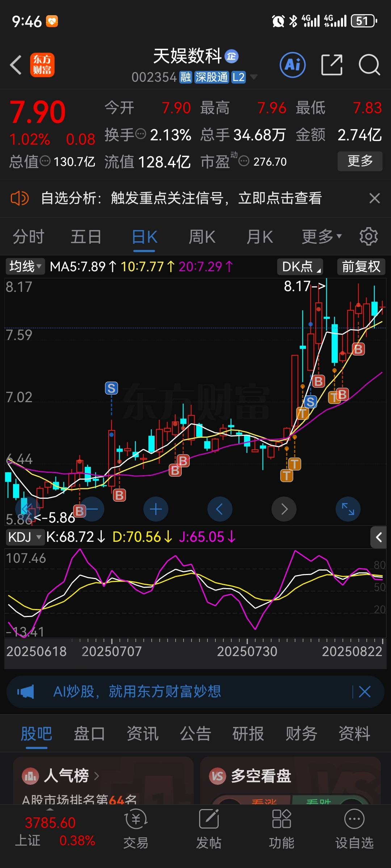Tap the 人气榜 chart icon
This screenshot has width=391, height=868.
tap(30, 776)
